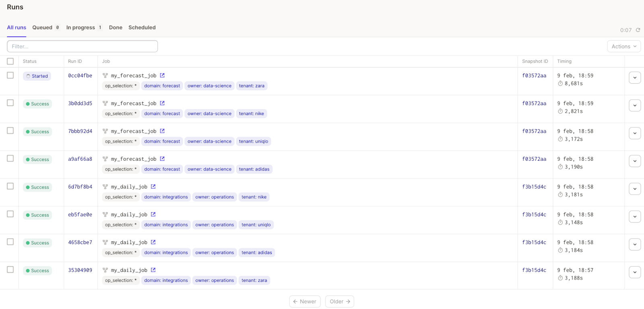Click the stopwatch icon beside 3,172s duration

point(560,139)
